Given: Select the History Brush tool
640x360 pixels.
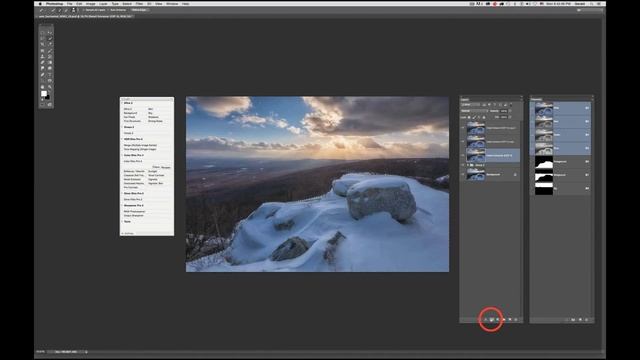Looking at the screenshot, I should pos(50,56).
